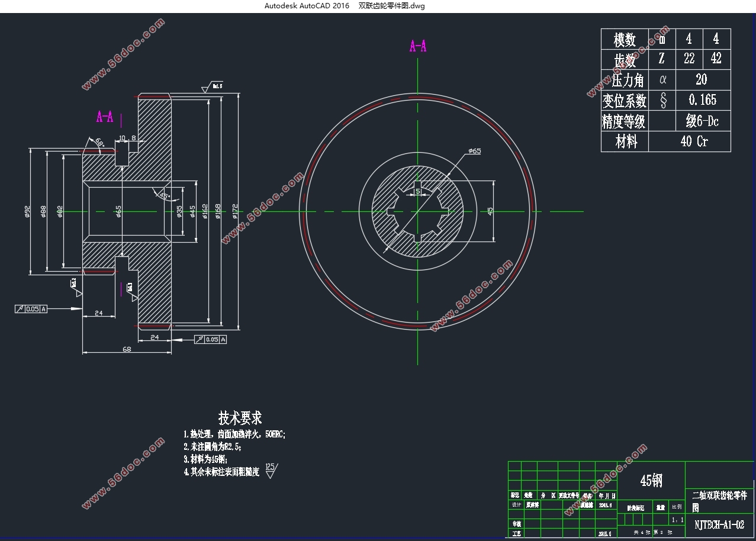
Task: Select heat treatment note line 1
Action: click(x=234, y=434)
